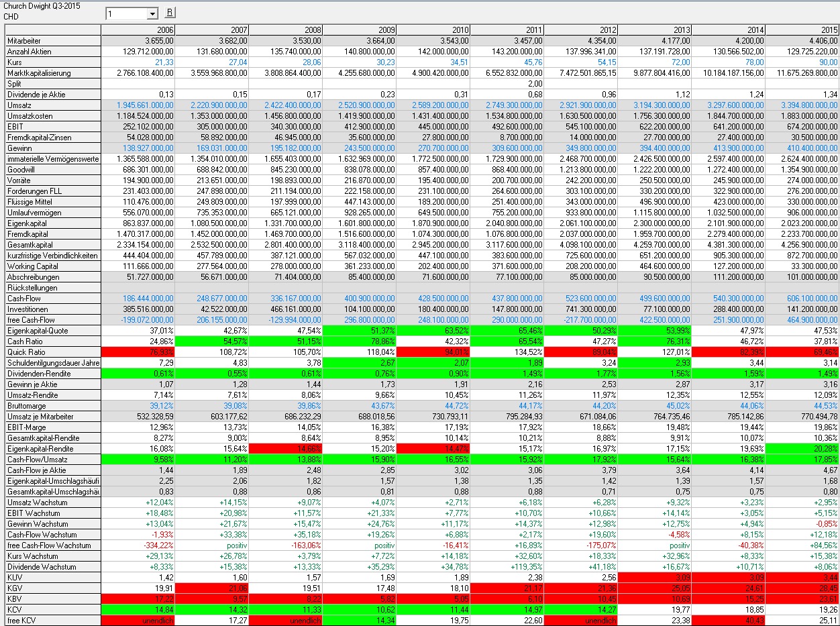Click the Mitarbeiter row label

tap(53, 41)
